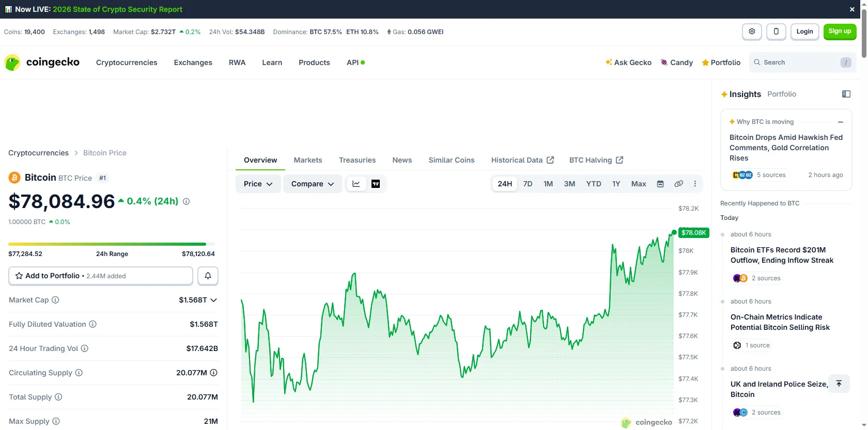
Task: Show info for Circulating Supply label
Action: tap(79, 373)
